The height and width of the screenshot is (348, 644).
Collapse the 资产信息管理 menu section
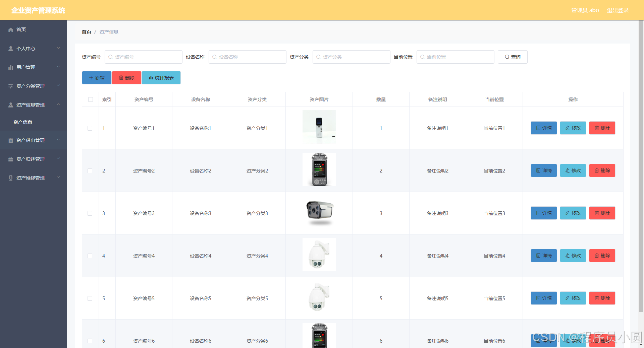click(x=58, y=105)
